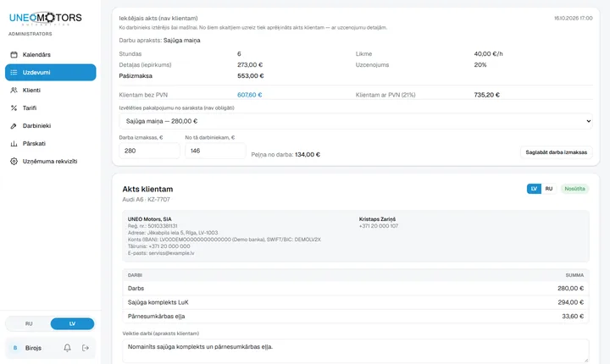Click the Darbs row in the table
Image resolution: width=610 pixels, height=364 pixels.
(356, 289)
